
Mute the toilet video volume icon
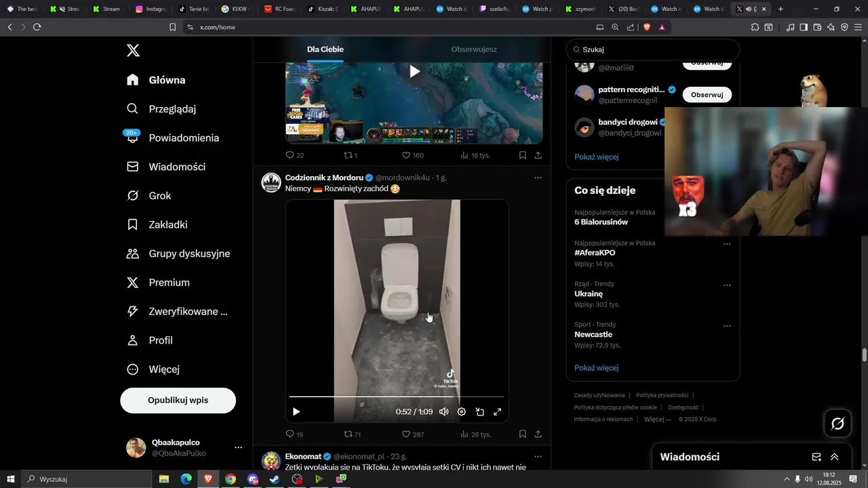[x=443, y=411]
